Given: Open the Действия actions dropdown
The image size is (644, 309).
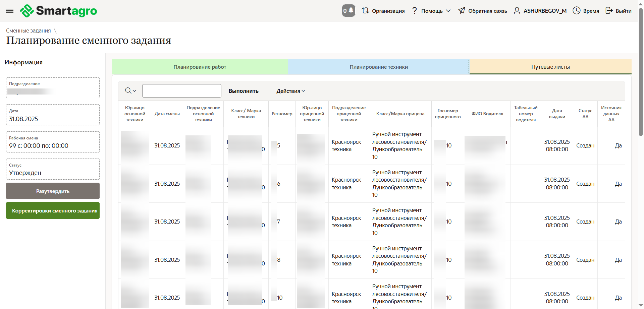Looking at the screenshot, I should pos(290,91).
